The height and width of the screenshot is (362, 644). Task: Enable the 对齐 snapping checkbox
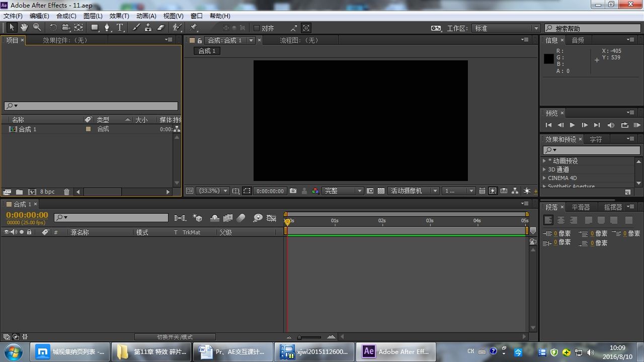(x=257, y=28)
